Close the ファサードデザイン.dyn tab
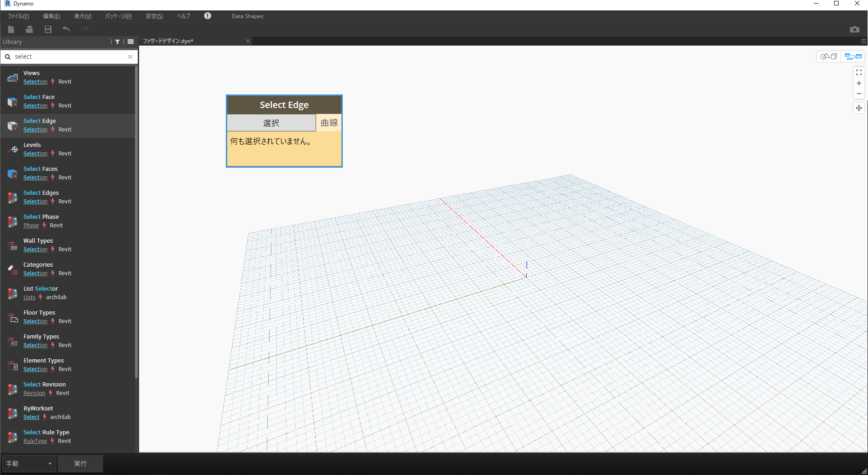Screen dimensions: 868x475 [247, 41]
